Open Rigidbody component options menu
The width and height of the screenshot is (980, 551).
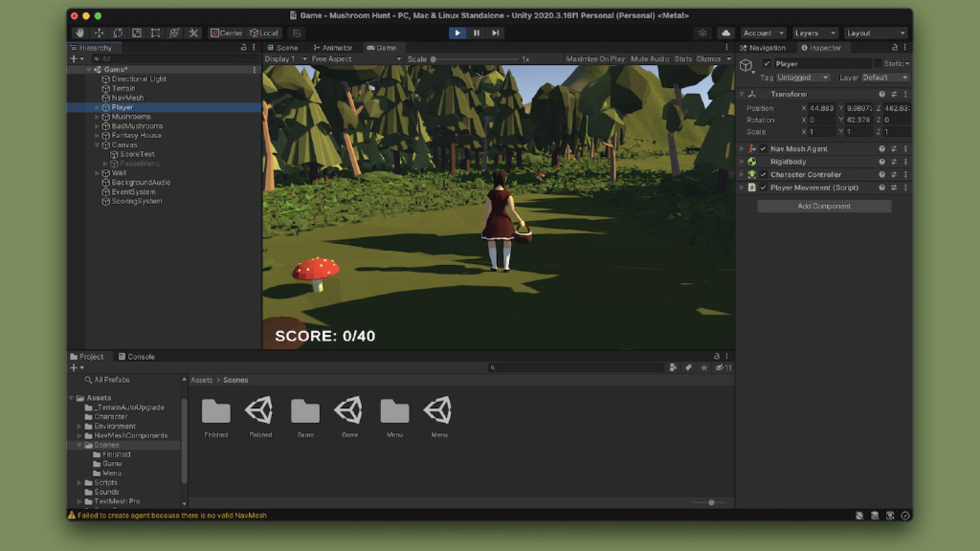pos(906,162)
